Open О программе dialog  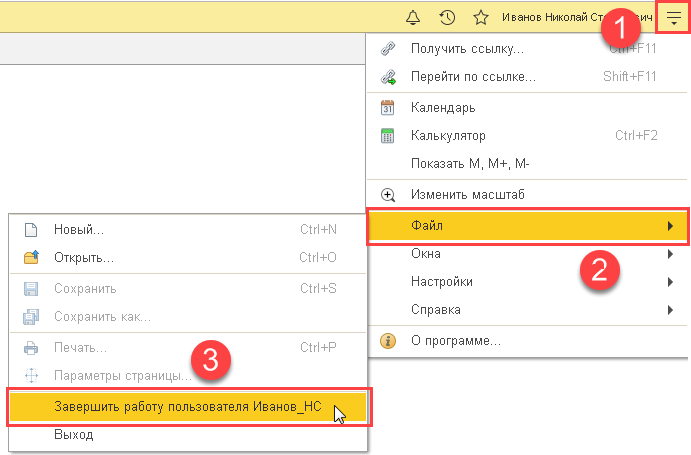527,341
